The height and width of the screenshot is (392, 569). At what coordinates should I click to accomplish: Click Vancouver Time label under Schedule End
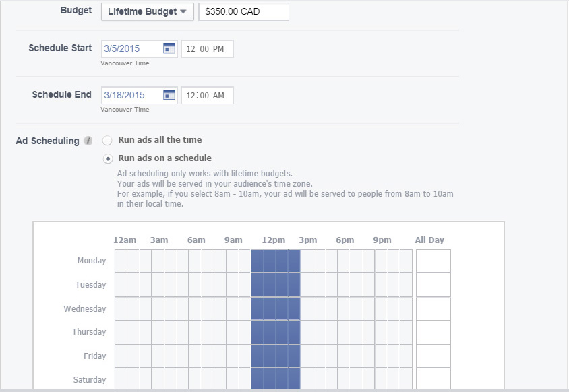click(x=125, y=110)
